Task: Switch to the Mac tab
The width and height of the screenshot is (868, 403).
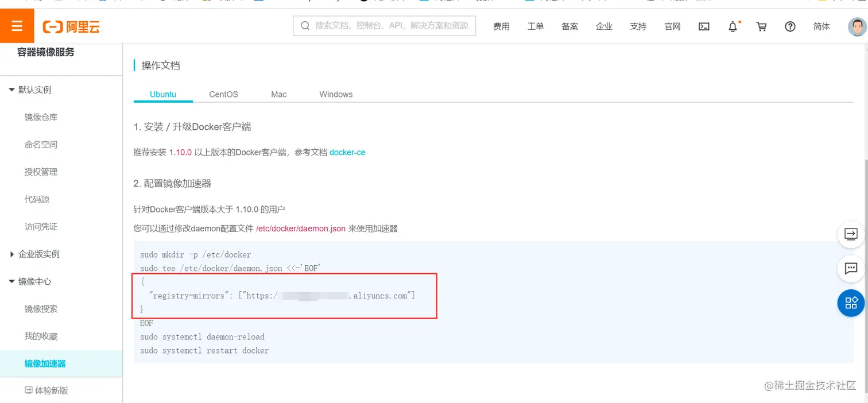Action: 279,94
